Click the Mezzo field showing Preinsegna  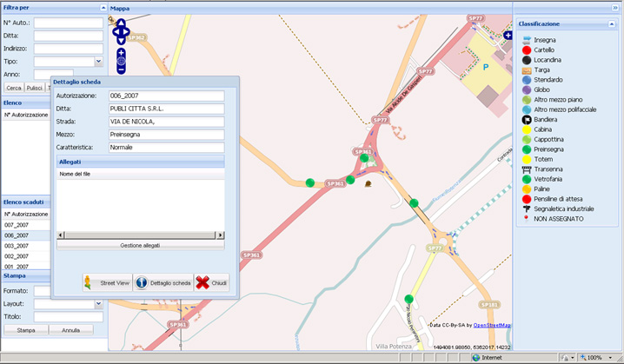tap(167, 135)
